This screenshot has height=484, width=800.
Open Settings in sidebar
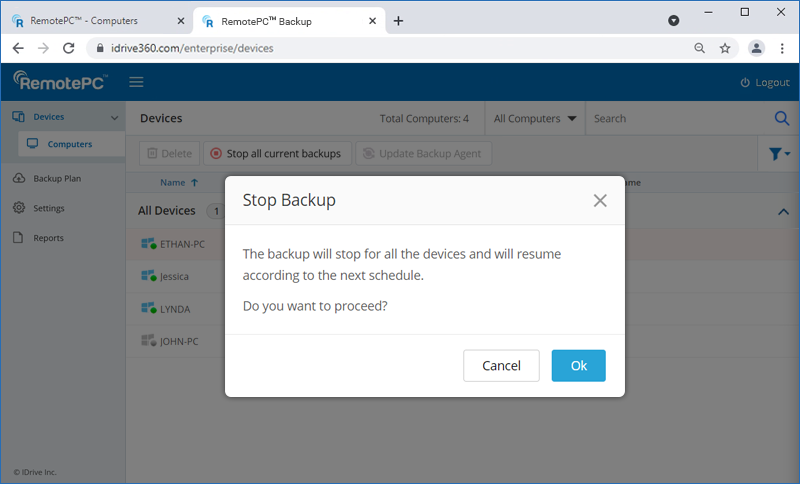coord(48,209)
